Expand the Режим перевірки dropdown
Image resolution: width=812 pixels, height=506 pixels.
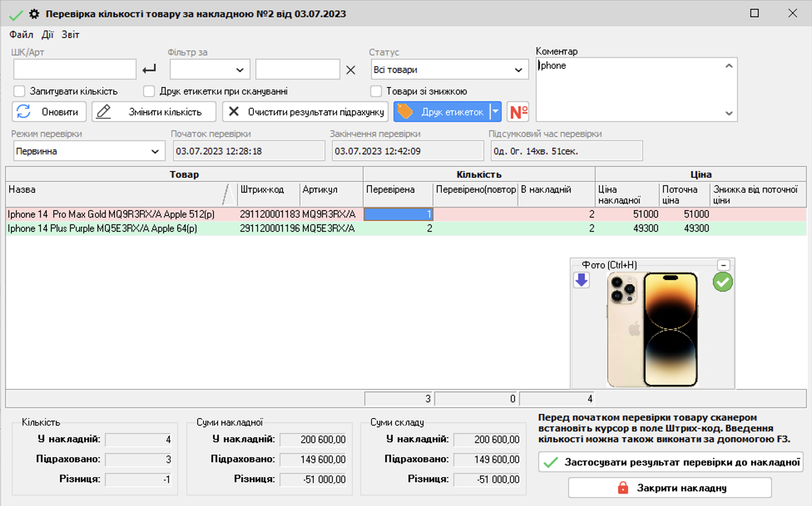(89, 151)
